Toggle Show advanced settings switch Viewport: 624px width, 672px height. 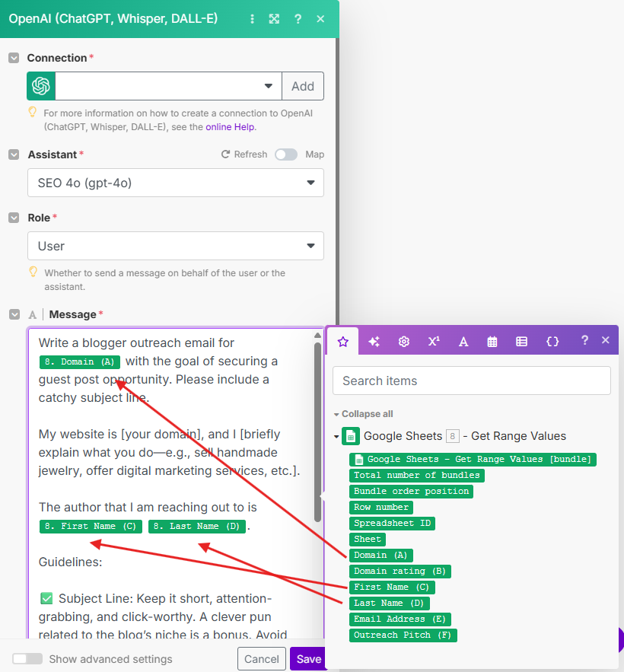click(27, 659)
